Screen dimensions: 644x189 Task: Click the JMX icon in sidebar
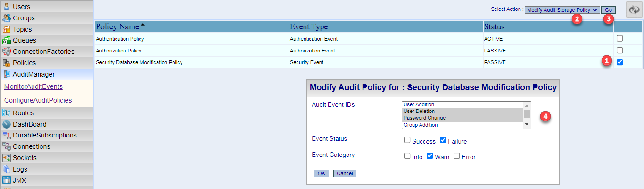coord(7,180)
